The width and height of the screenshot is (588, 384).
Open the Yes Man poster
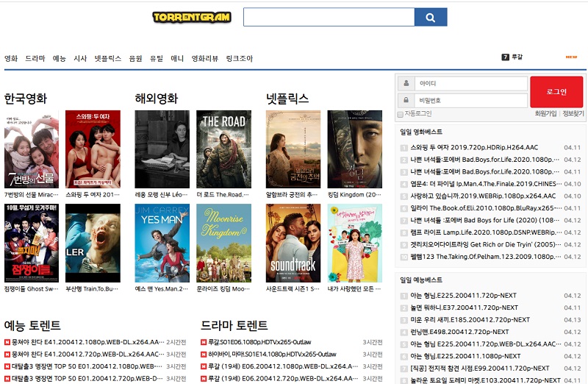point(162,243)
